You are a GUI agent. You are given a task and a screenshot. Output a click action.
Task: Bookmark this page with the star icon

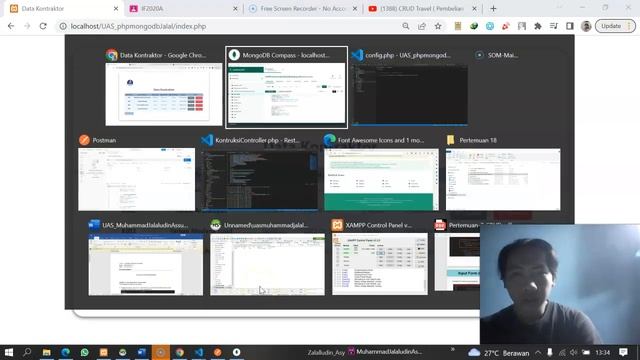(x=438, y=26)
